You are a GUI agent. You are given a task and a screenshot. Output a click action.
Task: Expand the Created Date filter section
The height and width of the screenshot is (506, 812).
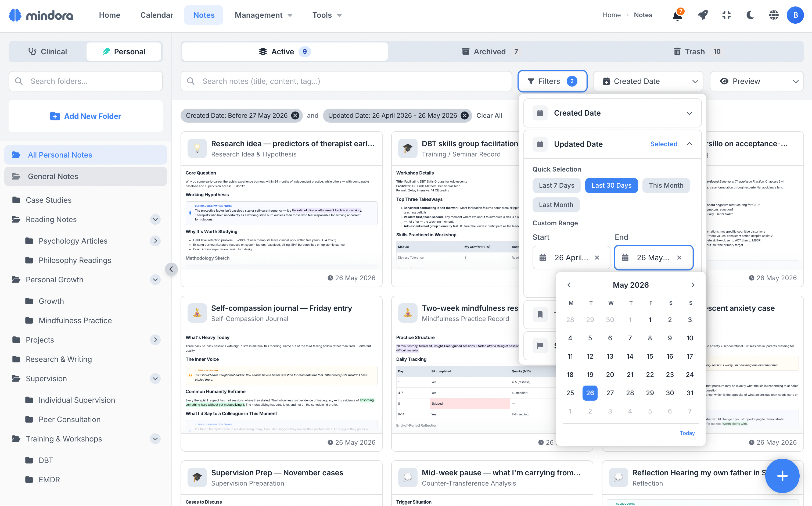612,113
